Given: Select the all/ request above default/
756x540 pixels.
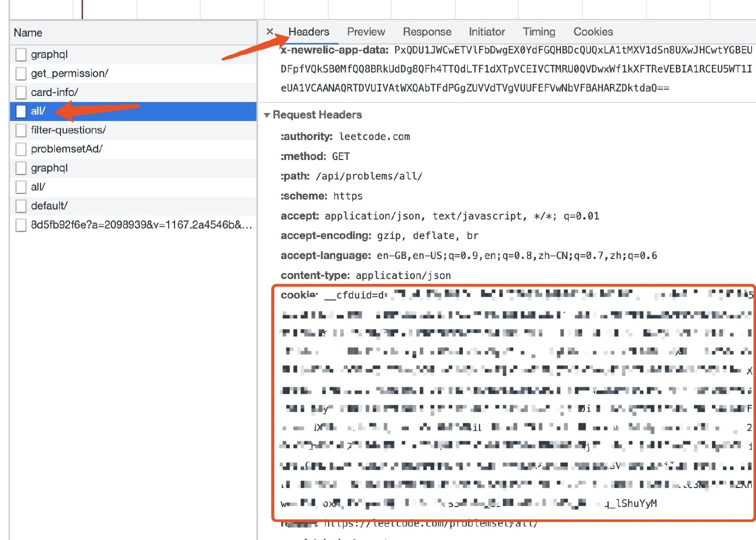Looking at the screenshot, I should point(133,187).
